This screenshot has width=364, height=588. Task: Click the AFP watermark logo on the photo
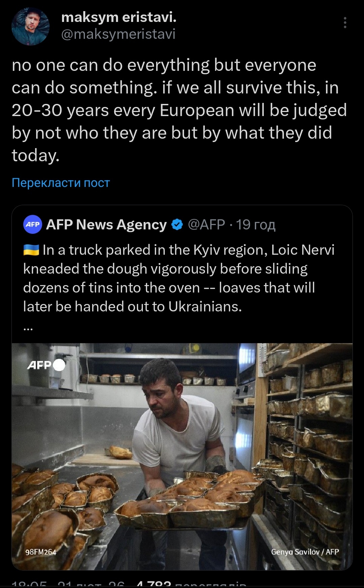pyautogui.click(x=46, y=365)
